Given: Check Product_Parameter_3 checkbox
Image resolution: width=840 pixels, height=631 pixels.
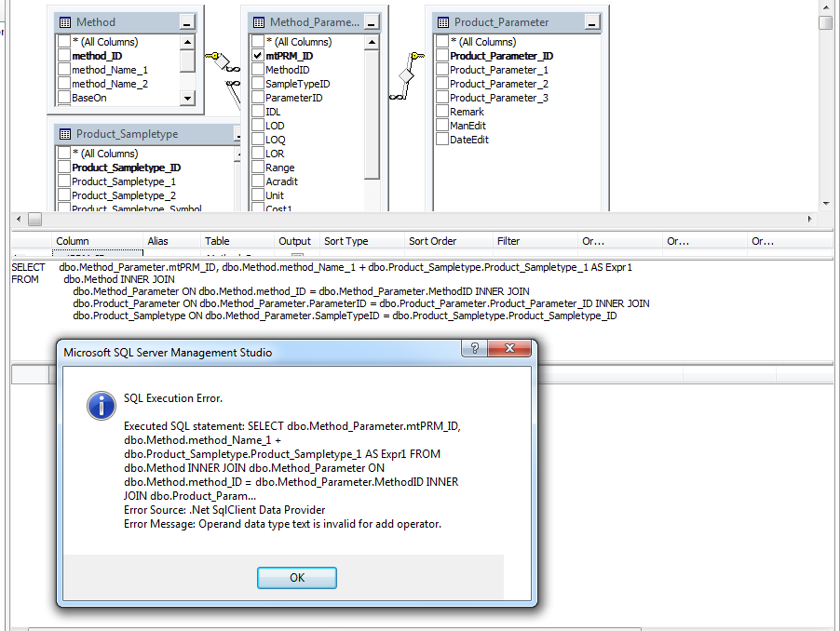Looking at the screenshot, I should click(x=442, y=98).
